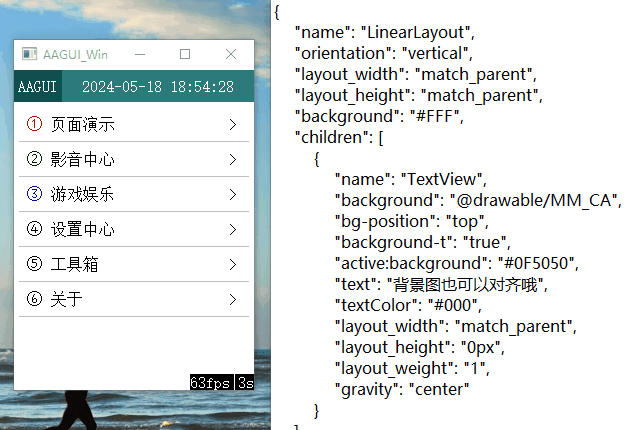This screenshot has width=630, height=430.
Task: Click the chevron arrow beside 设置中心
Action: [233, 229]
